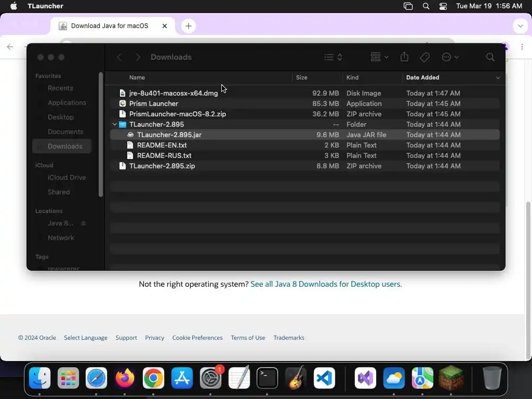Launch GarageBand from the Dock
Viewport: 532px width, 399px height.
click(x=296, y=378)
